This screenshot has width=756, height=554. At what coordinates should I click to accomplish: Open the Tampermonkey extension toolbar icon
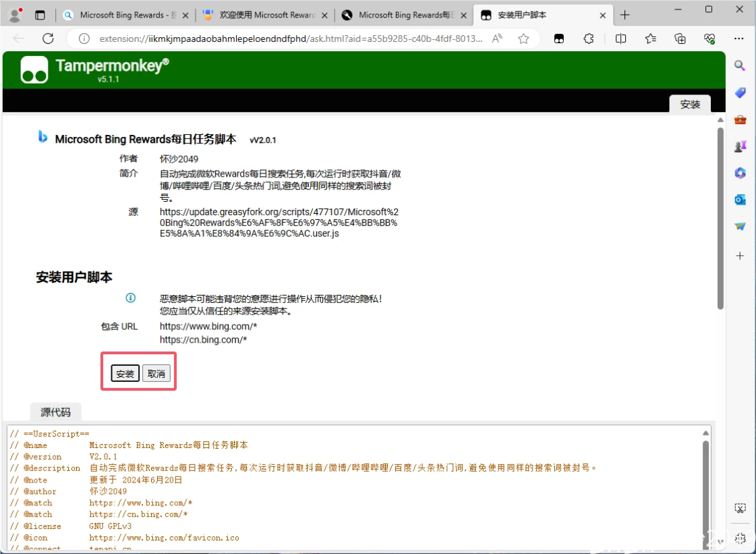559,38
